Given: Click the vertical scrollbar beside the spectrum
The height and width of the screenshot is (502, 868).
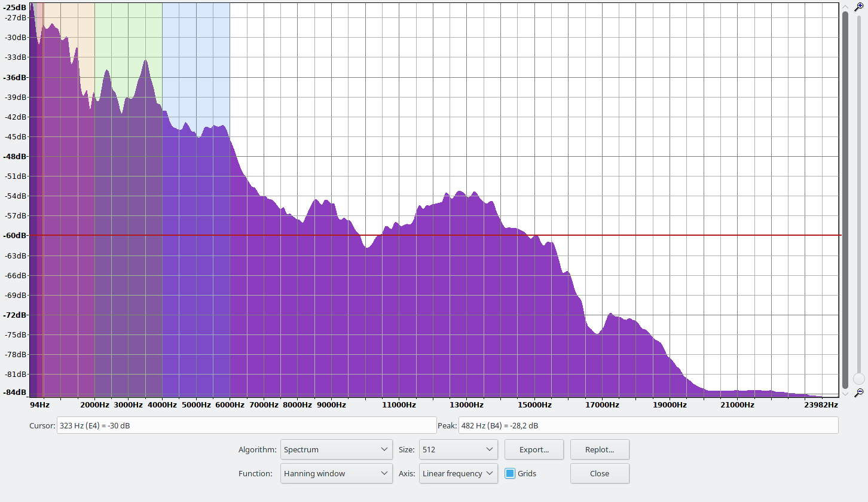Looking at the screenshot, I should [845, 200].
